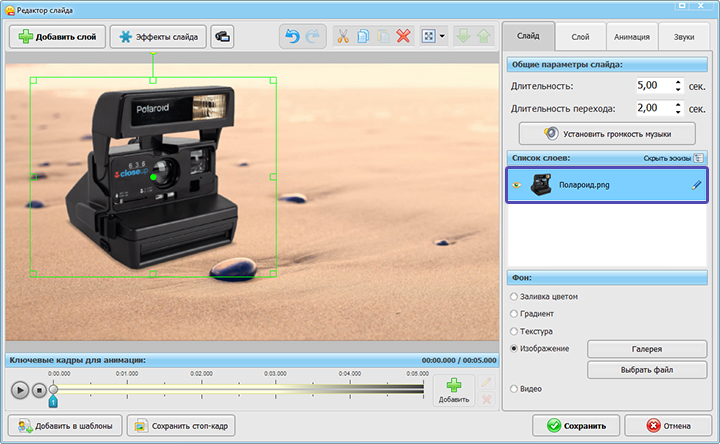Click Сохранить стоп-кадр button
The height and width of the screenshot is (444, 720).
point(181,426)
